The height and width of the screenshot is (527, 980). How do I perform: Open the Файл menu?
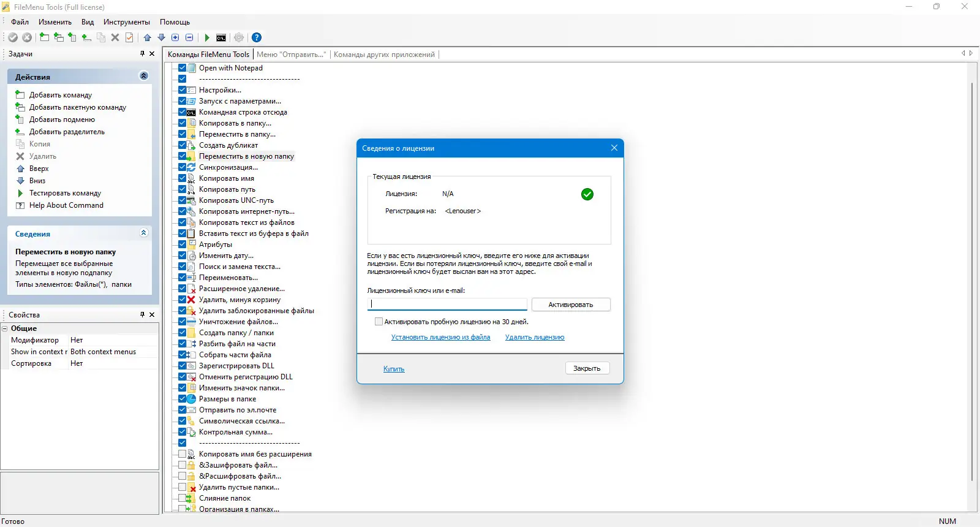point(20,22)
